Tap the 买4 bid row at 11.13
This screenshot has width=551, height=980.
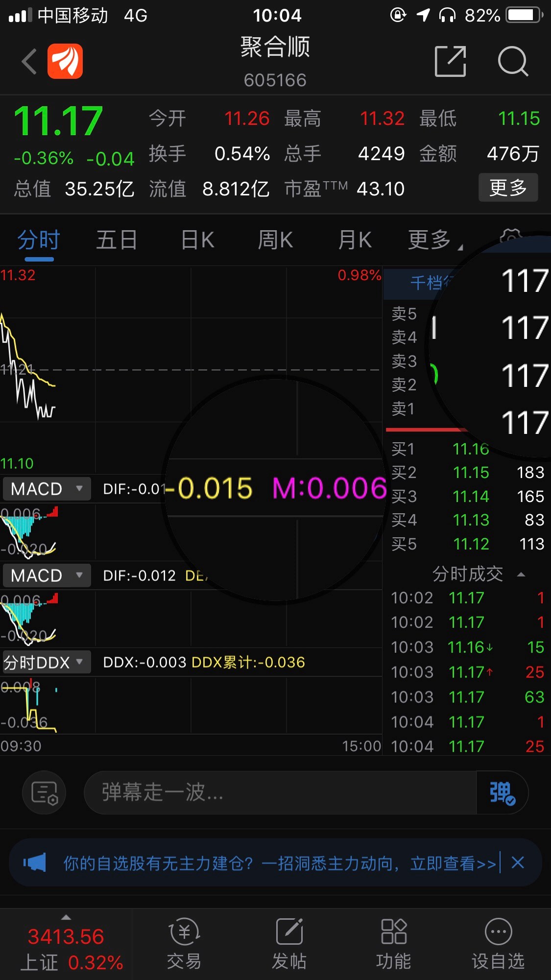[x=467, y=520]
